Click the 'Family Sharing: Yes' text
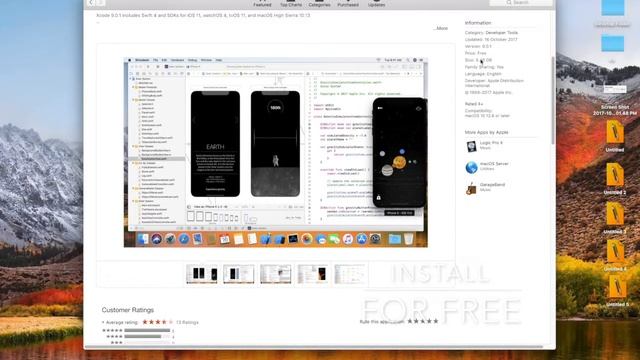The height and width of the screenshot is (360, 640). pos(484,67)
